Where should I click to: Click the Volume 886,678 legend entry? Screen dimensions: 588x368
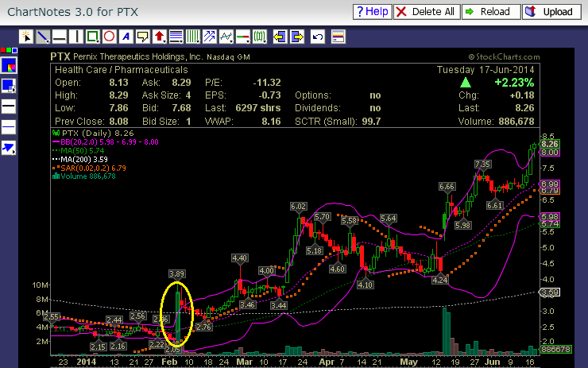[84, 176]
